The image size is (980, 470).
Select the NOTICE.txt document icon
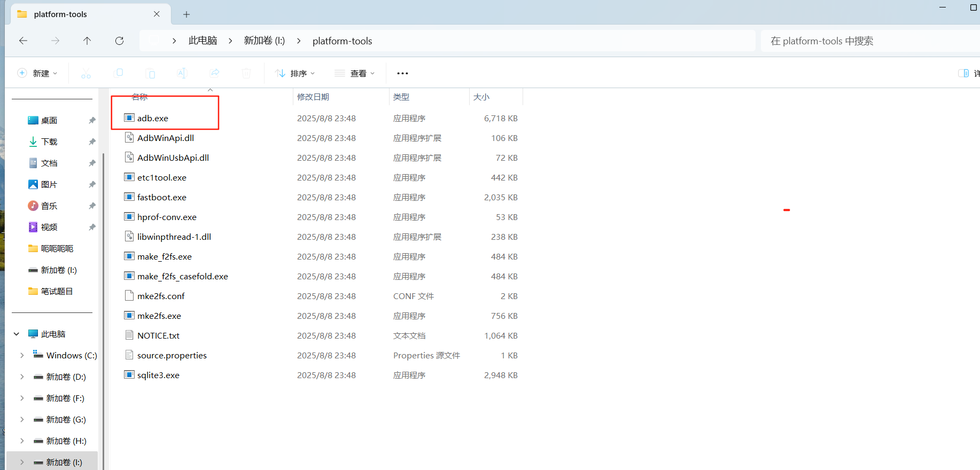click(129, 335)
